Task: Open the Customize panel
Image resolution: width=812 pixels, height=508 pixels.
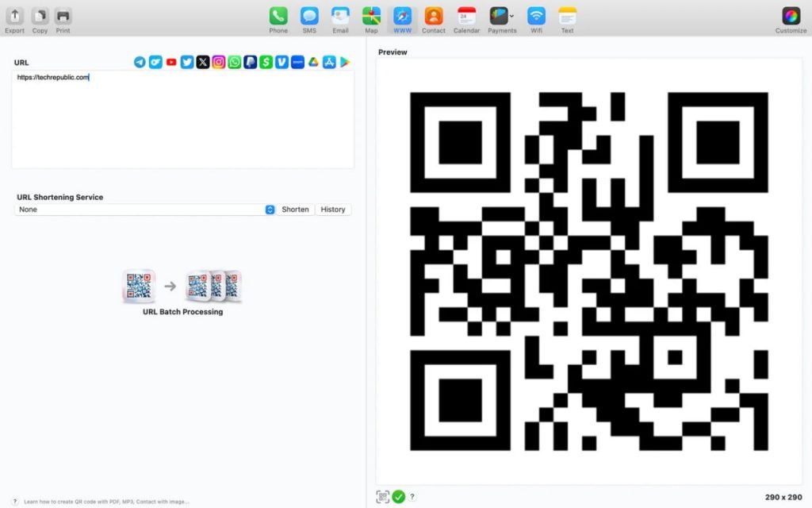Action: tap(790, 16)
